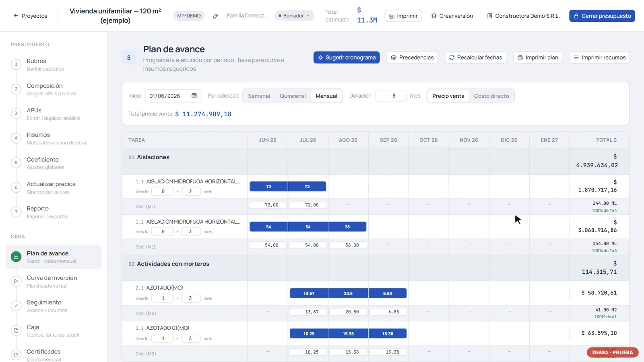The image size is (644, 362).
Task: Click the Familia Demost... client name
Action: (x=247, y=16)
